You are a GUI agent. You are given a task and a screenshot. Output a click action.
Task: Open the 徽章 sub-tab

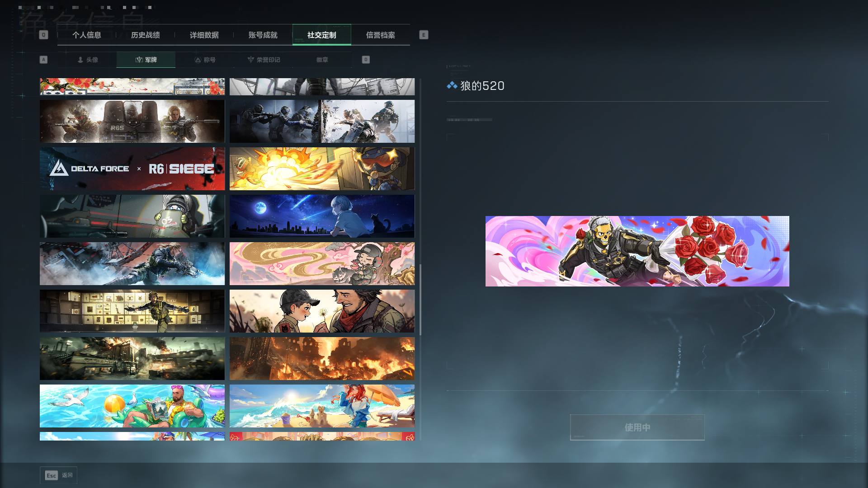coord(322,60)
